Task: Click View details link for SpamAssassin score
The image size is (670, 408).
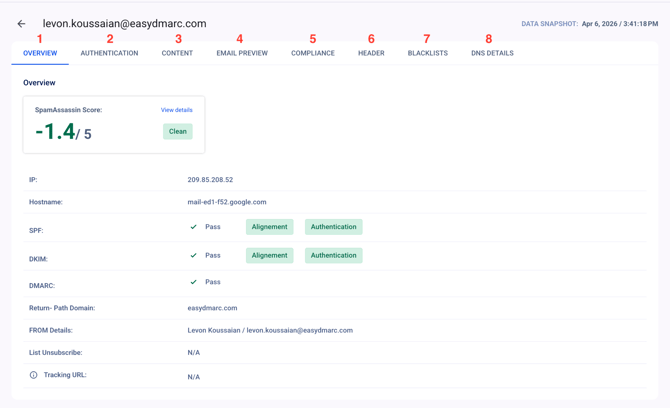Action: click(x=177, y=110)
